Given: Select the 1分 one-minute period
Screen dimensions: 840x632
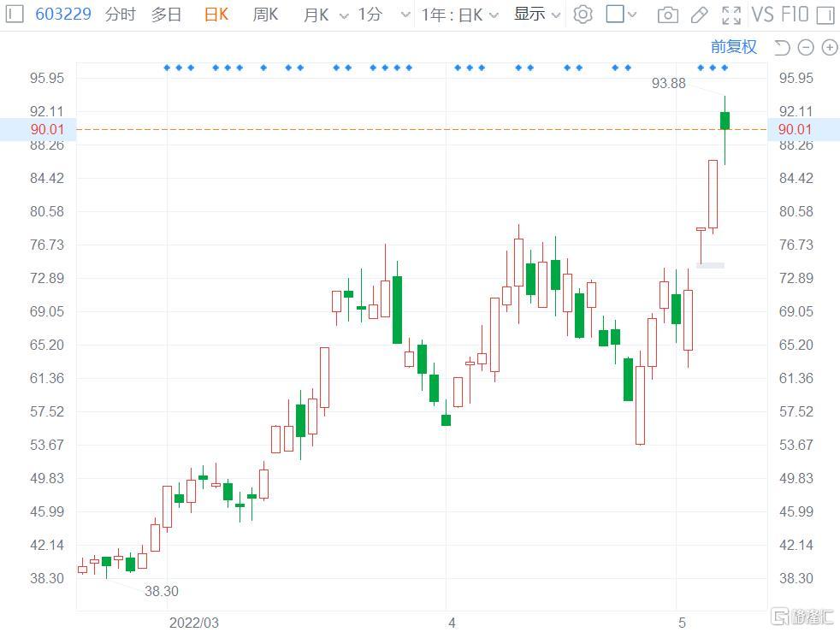Looking at the screenshot, I should coord(370,14).
